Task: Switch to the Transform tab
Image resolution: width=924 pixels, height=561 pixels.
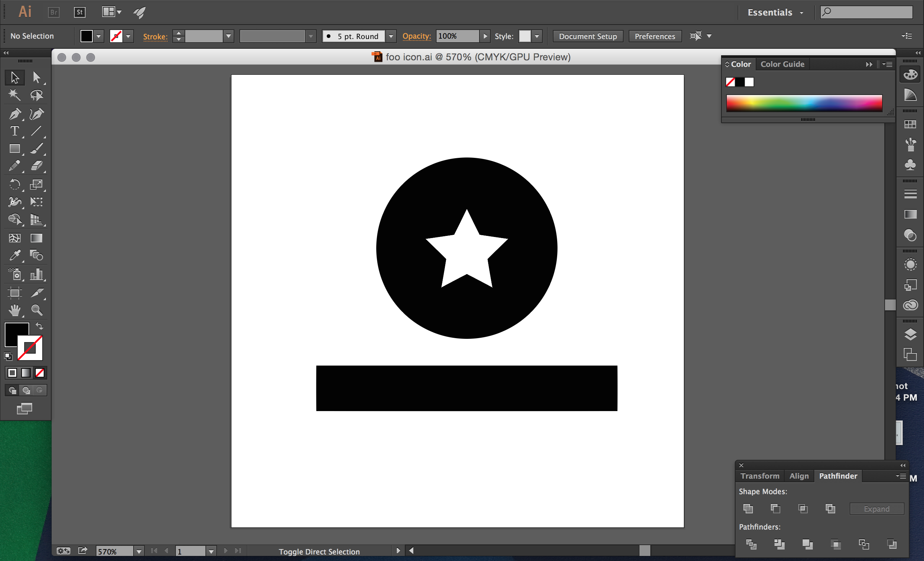Action: coord(760,476)
